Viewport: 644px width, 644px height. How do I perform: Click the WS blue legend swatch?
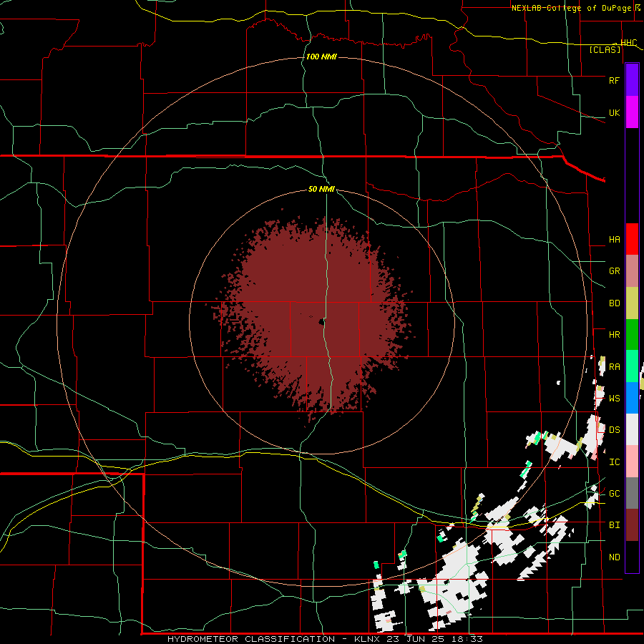click(x=632, y=398)
